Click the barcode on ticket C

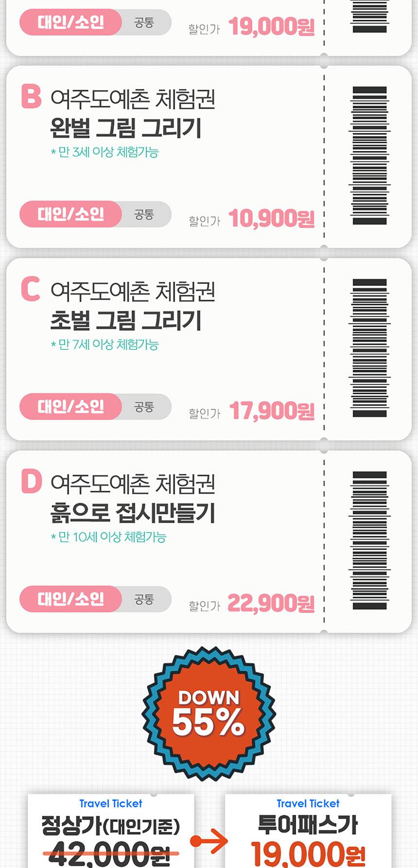(369, 348)
